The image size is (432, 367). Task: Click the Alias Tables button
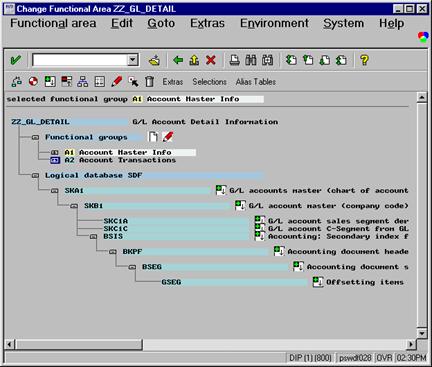(x=256, y=82)
